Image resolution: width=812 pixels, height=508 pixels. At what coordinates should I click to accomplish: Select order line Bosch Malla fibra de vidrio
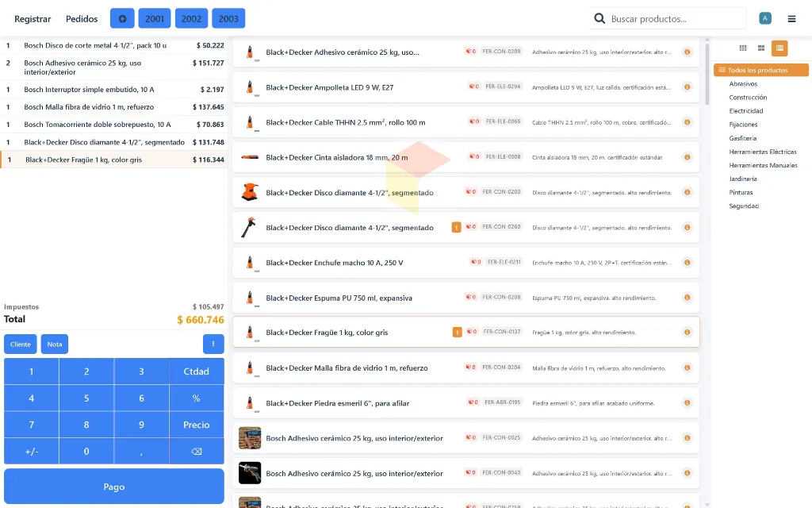114,107
